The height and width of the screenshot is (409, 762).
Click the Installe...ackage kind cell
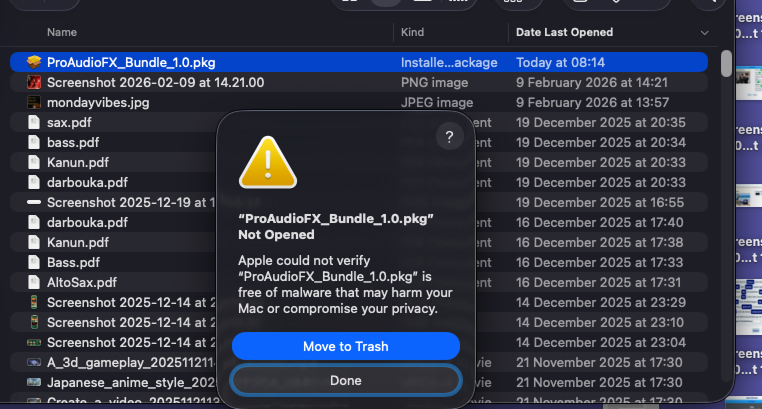pyautogui.click(x=449, y=63)
